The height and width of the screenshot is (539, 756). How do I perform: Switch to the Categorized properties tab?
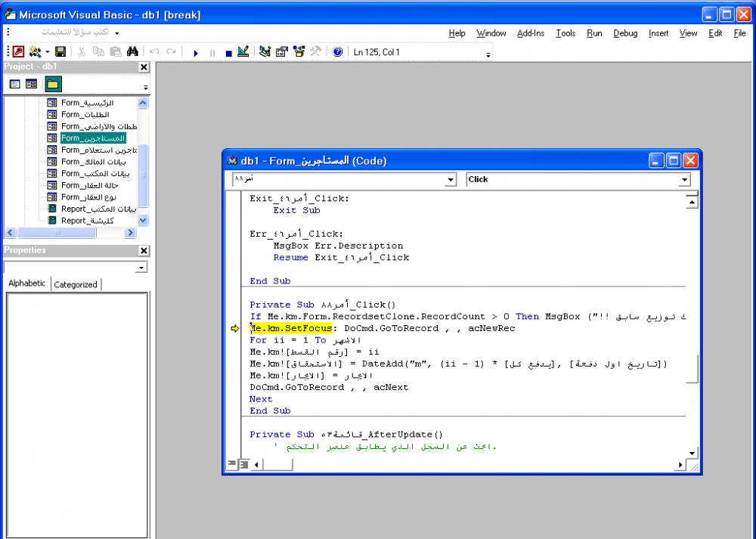(76, 284)
